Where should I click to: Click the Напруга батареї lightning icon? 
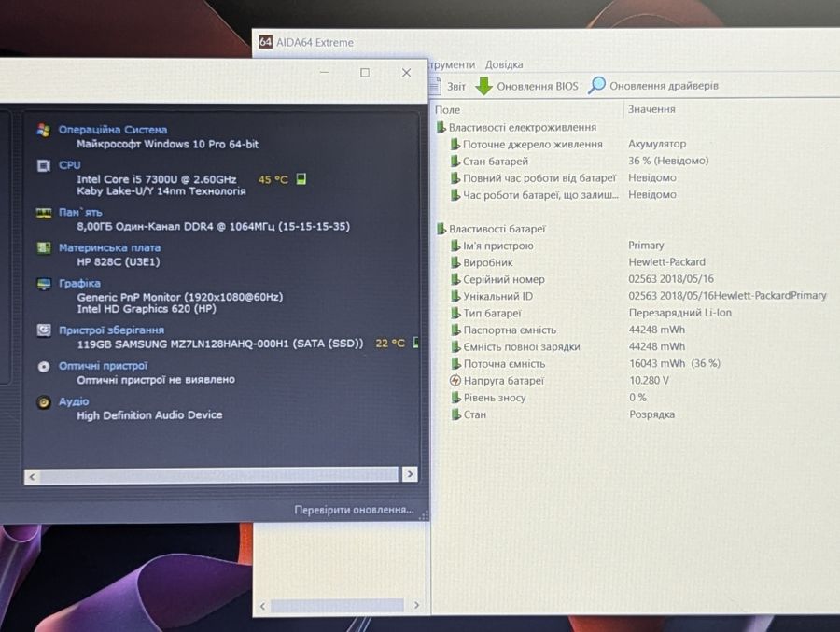[455, 381]
